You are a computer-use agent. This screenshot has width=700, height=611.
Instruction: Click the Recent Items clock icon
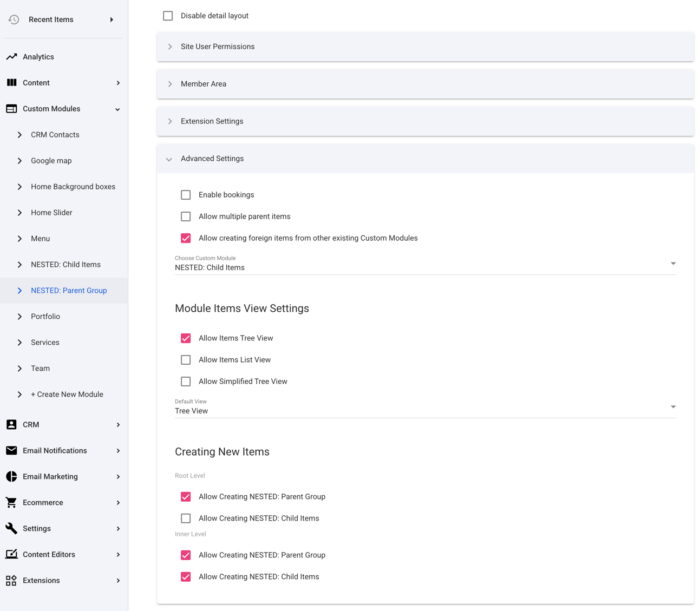point(12,19)
